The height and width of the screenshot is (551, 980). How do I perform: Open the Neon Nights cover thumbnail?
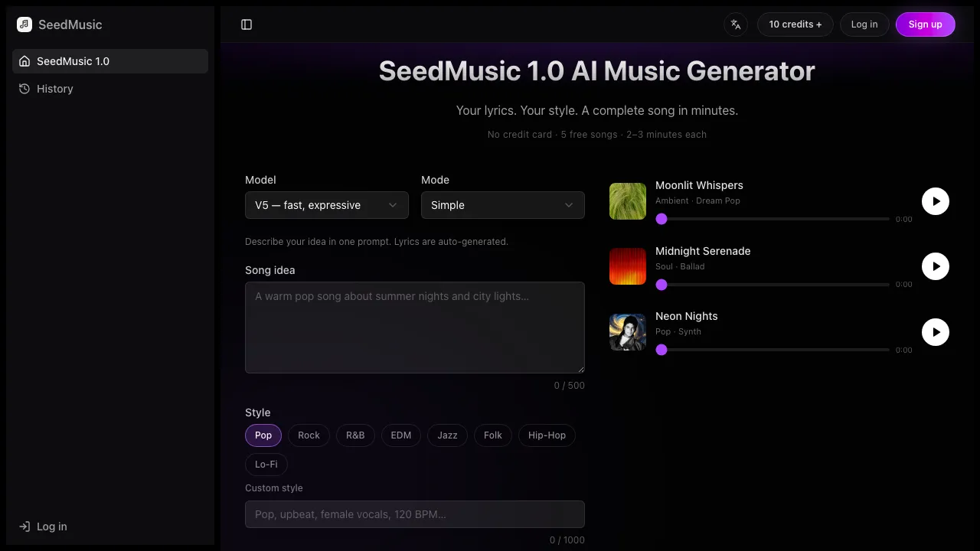click(x=628, y=332)
